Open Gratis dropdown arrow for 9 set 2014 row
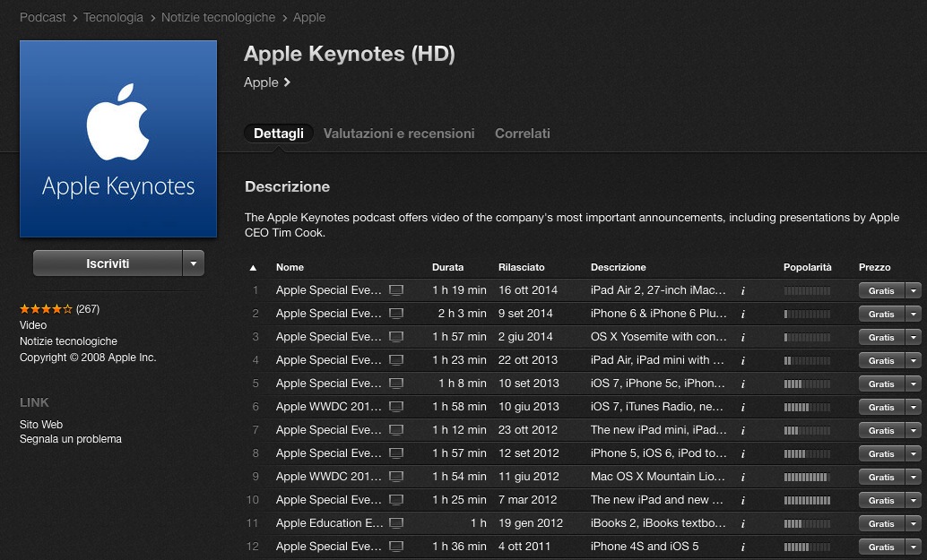This screenshot has width=927, height=560. [x=914, y=314]
